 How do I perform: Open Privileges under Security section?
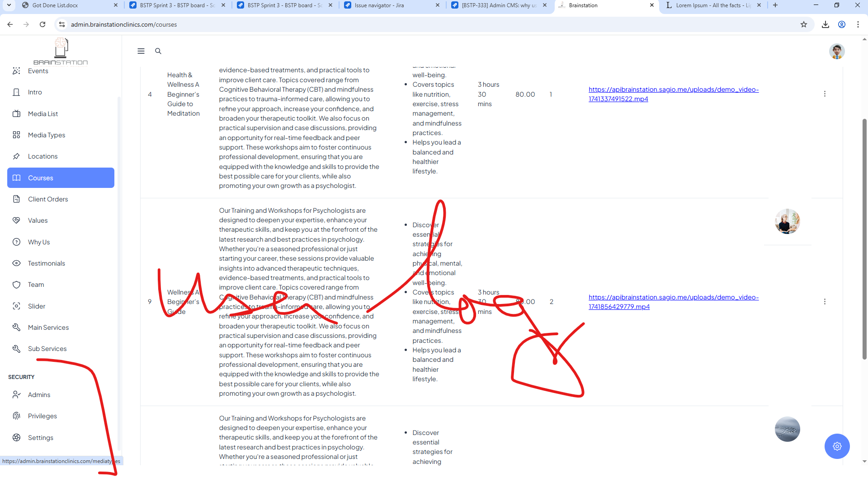[42, 416]
